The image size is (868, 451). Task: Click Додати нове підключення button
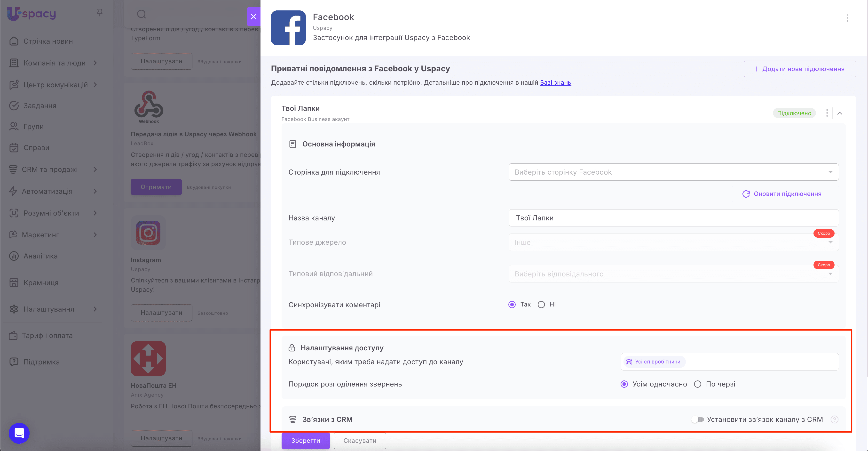pos(800,69)
